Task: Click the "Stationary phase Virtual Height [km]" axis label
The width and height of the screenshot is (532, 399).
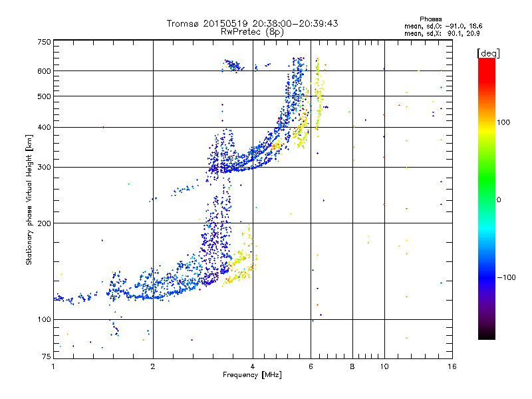Action: [x=29, y=200]
